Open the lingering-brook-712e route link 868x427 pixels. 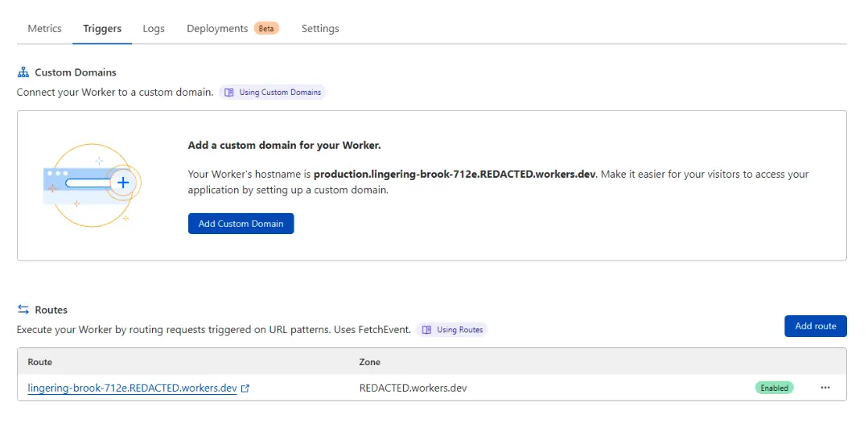132,388
